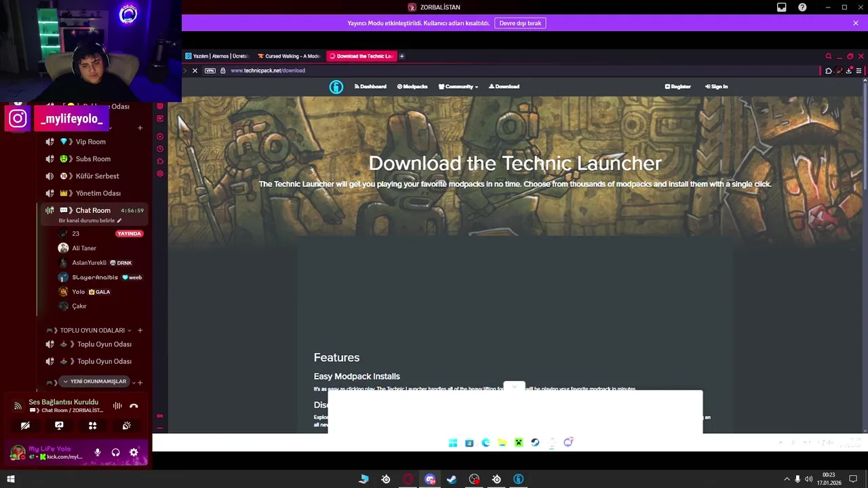Viewport: 868px width, 488px height.
Task: Click the site padlock security icon
Action: point(222,70)
